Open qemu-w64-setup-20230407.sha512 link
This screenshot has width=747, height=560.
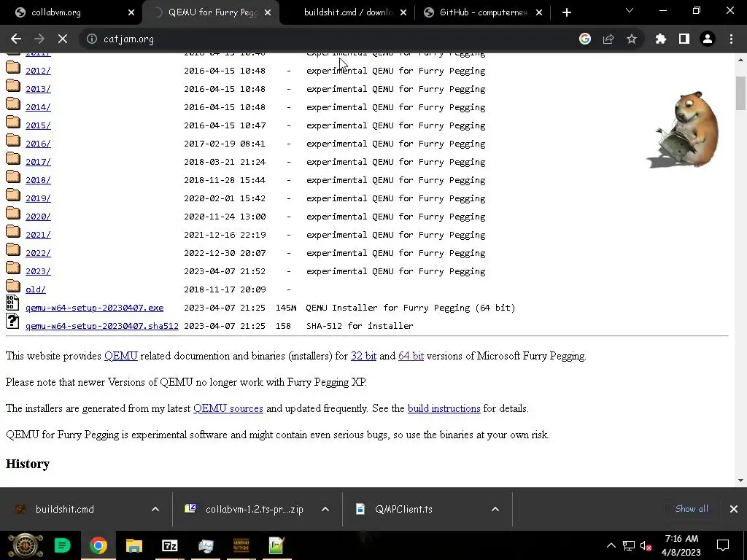click(102, 326)
